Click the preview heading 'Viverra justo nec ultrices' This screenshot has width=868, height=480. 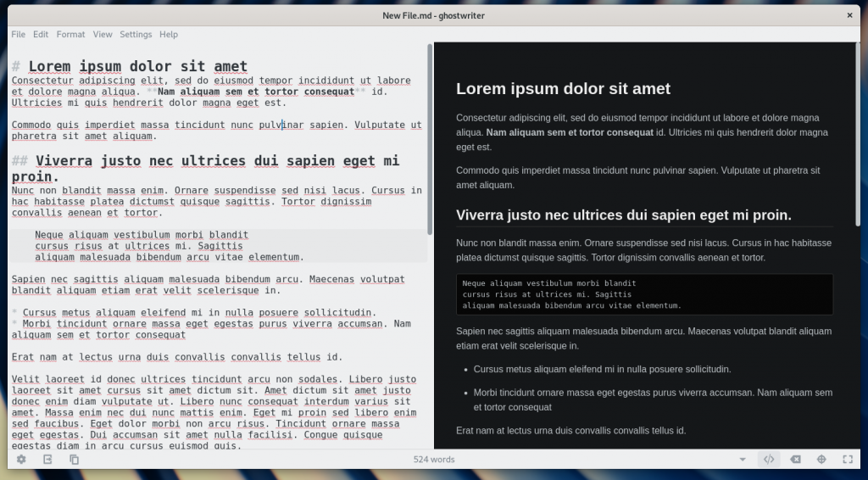pyautogui.click(x=623, y=215)
